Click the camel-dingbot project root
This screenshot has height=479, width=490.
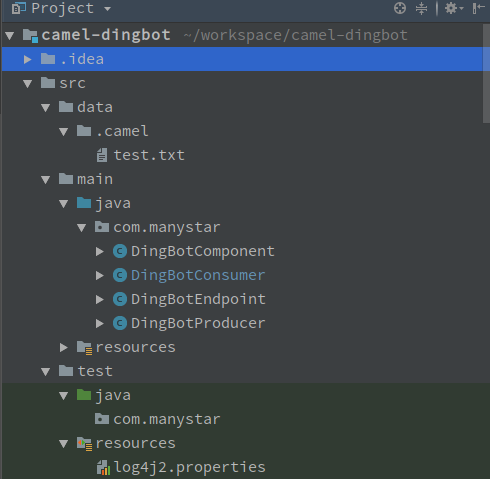[x=106, y=35]
